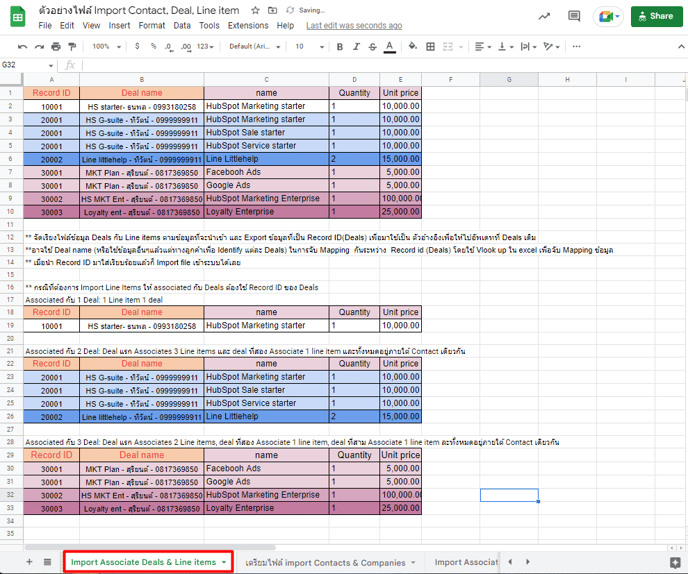Viewport: 688px width, 574px height.
Task: Click the Name box showing G32
Action: (27, 65)
